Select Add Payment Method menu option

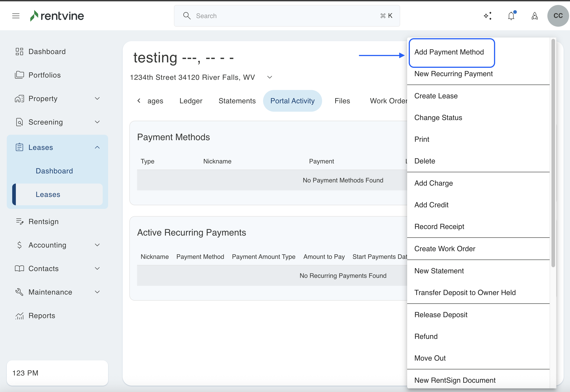[449, 52]
